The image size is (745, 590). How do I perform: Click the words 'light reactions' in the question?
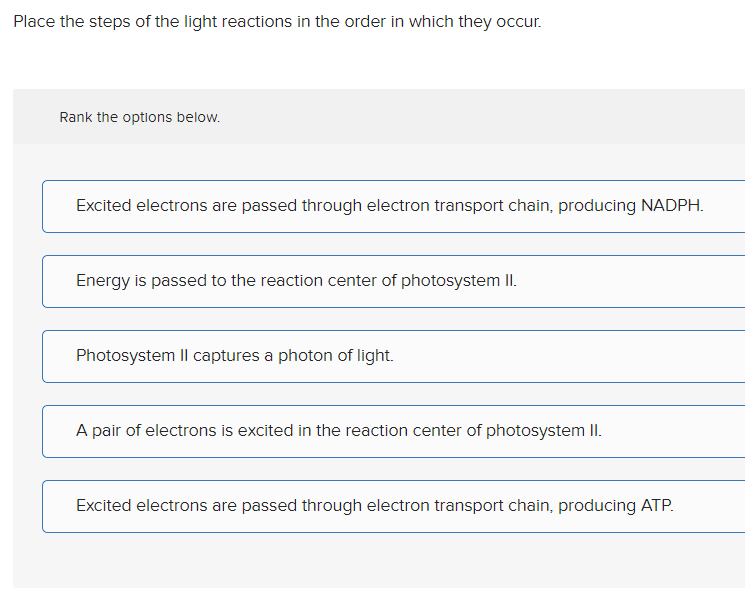(238, 22)
